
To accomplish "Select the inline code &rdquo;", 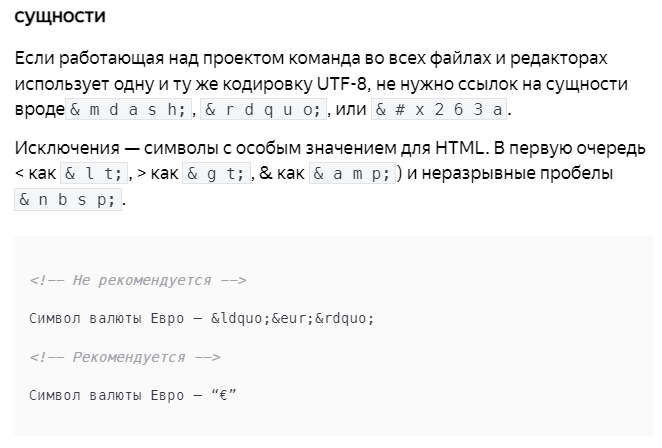I will 263,110.
